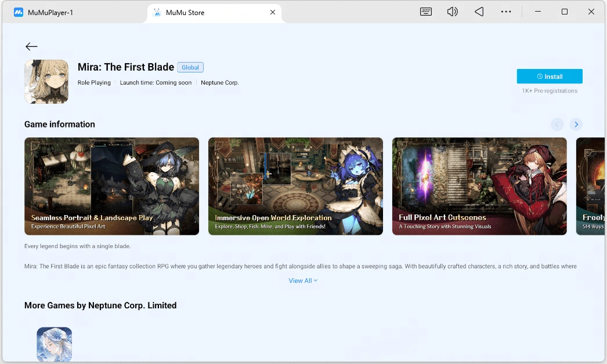607x364 pixels.
Task: Show next screenshots with right chevron
Action: click(576, 124)
